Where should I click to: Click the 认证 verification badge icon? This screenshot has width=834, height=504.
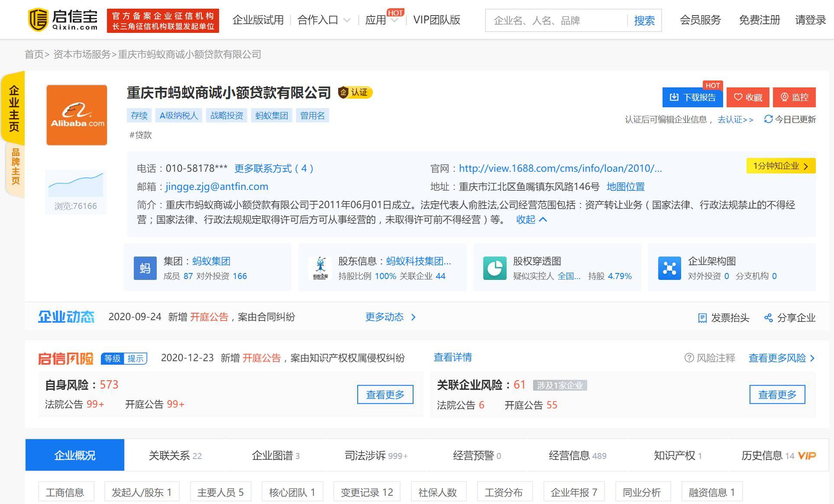coord(355,92)
